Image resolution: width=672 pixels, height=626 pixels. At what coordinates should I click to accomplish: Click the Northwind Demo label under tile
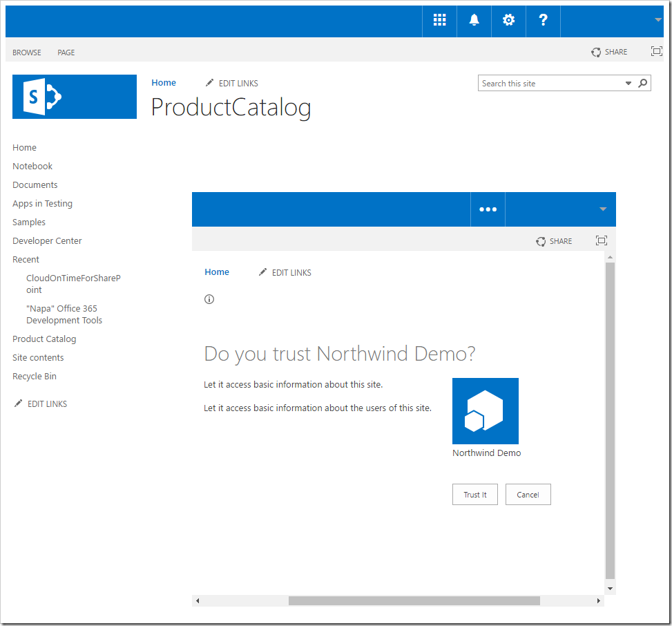click(486, 453)
